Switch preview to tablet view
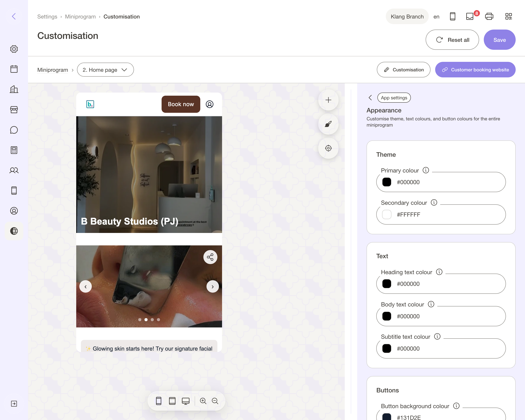 [x=172, y=401]
